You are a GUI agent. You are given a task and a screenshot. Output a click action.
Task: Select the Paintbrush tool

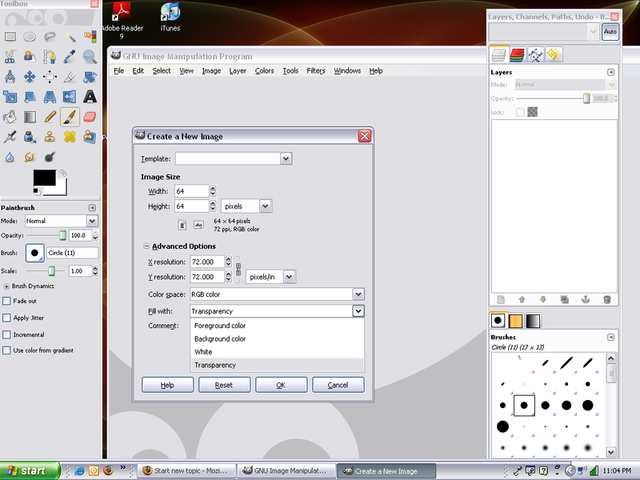[70, 117]
